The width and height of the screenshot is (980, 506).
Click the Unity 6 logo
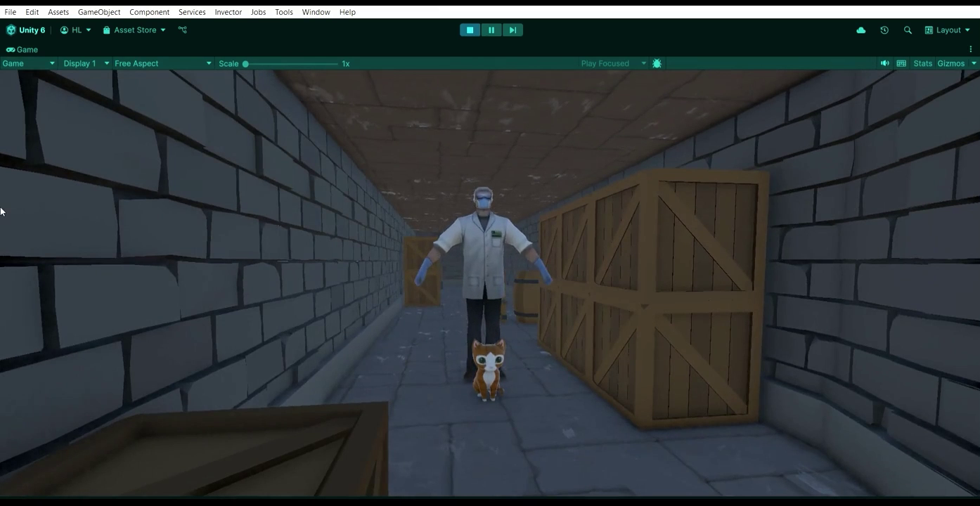(26, 30)
